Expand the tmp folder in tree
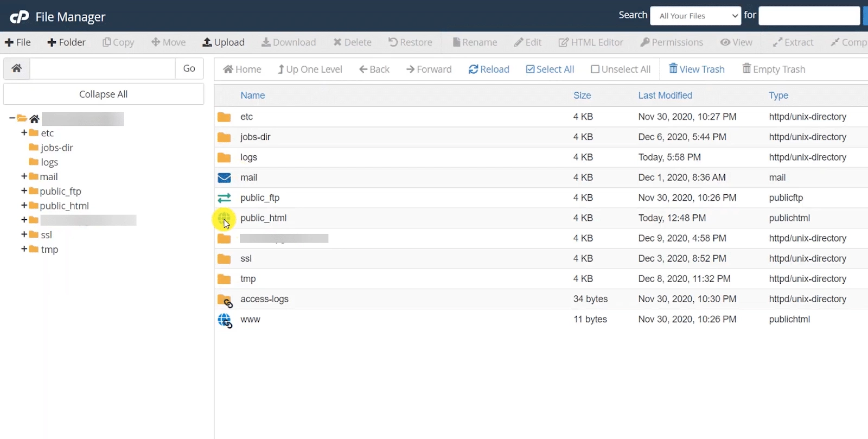This screenshot has width=868, height=439. [24, 249]
